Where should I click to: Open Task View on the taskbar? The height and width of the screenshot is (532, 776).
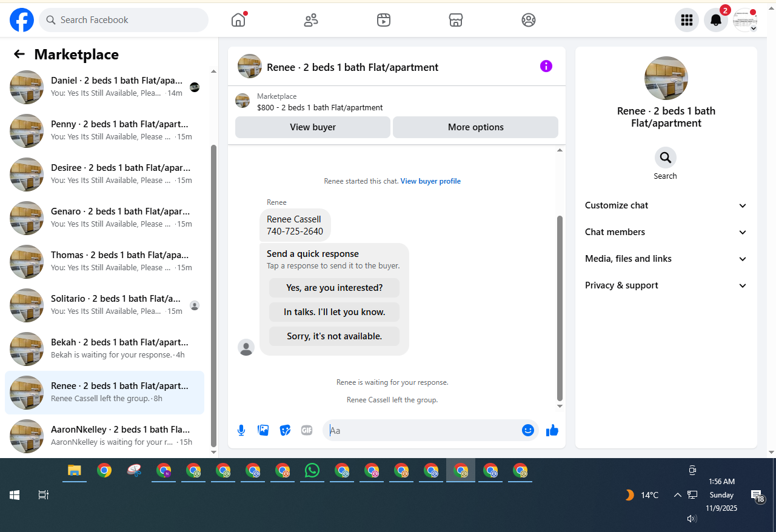coord(43,495)
